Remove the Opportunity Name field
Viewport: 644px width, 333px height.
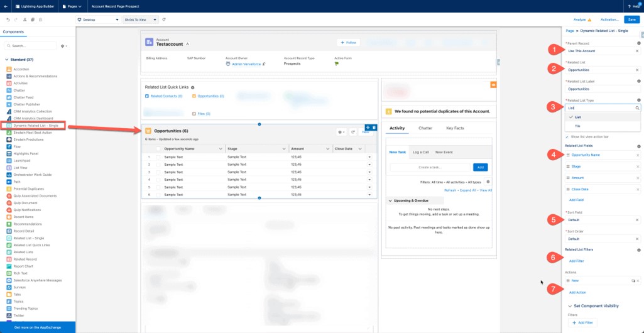[x=638, y=155]
